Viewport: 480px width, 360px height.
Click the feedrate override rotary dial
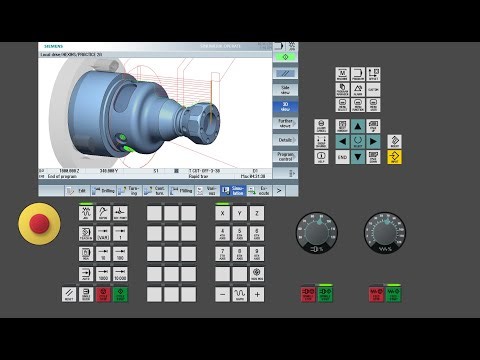click(x=385, y=233)
